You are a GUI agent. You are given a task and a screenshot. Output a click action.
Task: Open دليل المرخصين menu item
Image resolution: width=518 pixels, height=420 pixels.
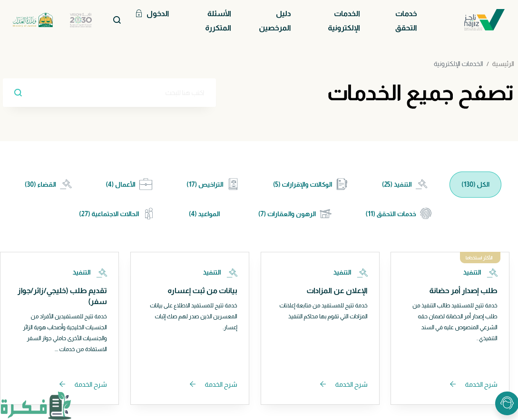275,21
